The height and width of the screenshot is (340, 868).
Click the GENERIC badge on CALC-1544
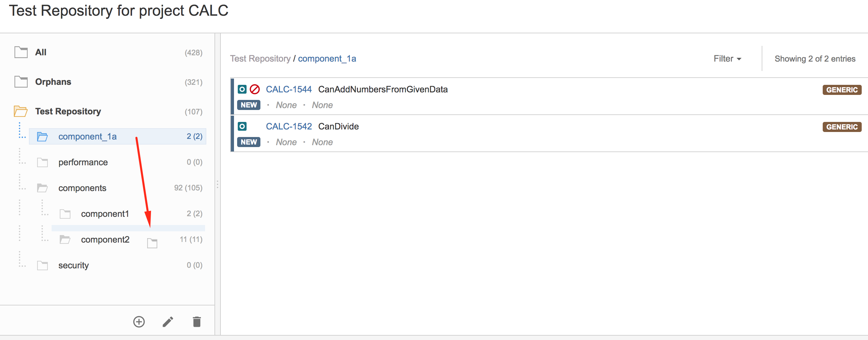(x=842, y=90)
